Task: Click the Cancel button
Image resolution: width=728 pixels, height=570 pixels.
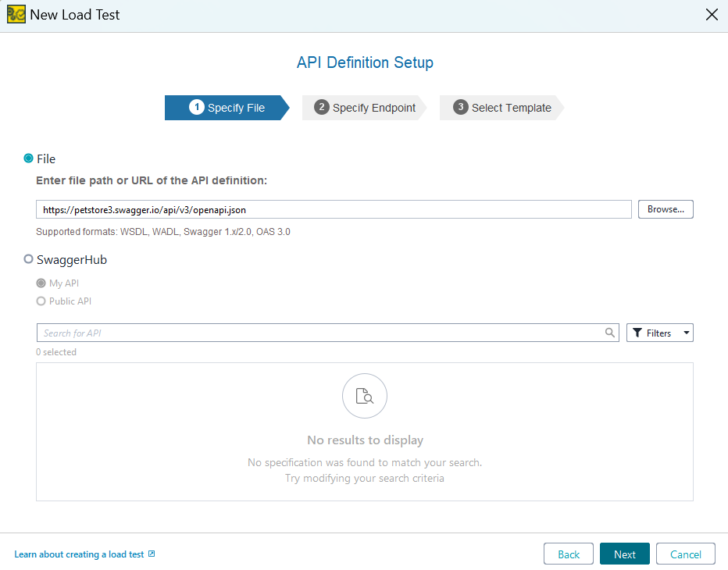Action: pos(685,554)
